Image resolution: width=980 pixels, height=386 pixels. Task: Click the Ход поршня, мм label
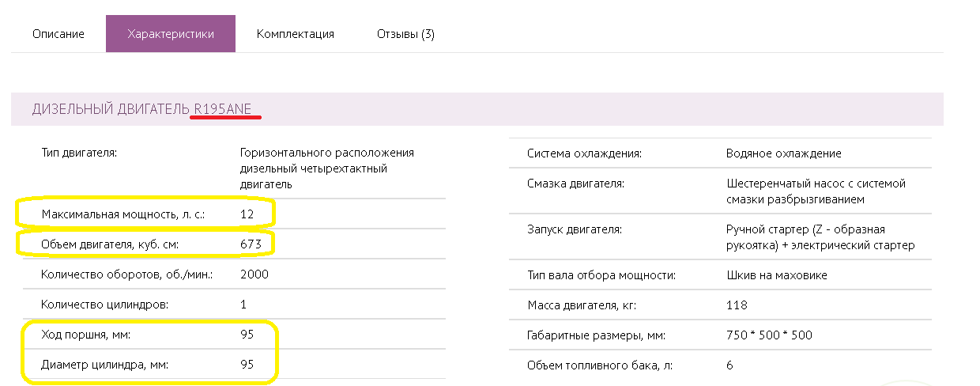click(x=86, y=335)
